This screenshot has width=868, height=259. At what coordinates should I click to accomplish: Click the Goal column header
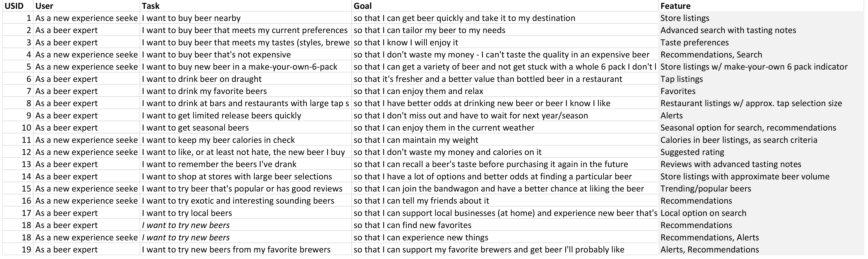click(x=505, y=6)
